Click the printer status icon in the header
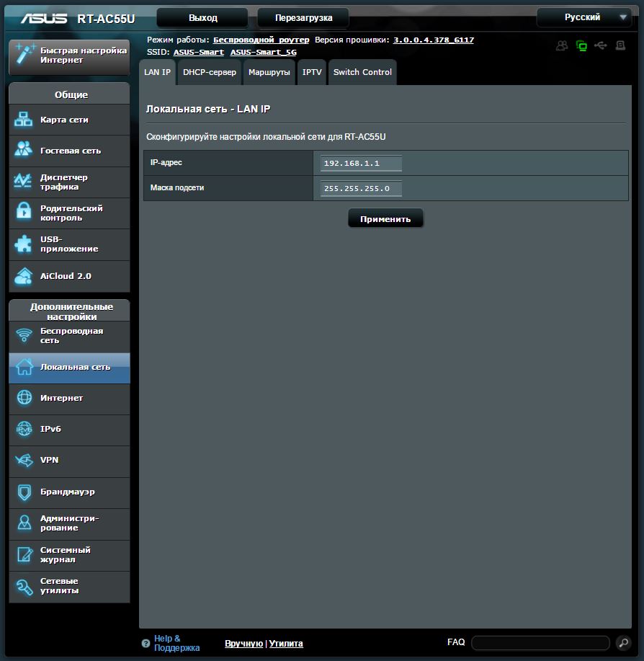Image resolution: width=644 pixels, height=661 pixels. click(x=620, y=45)
